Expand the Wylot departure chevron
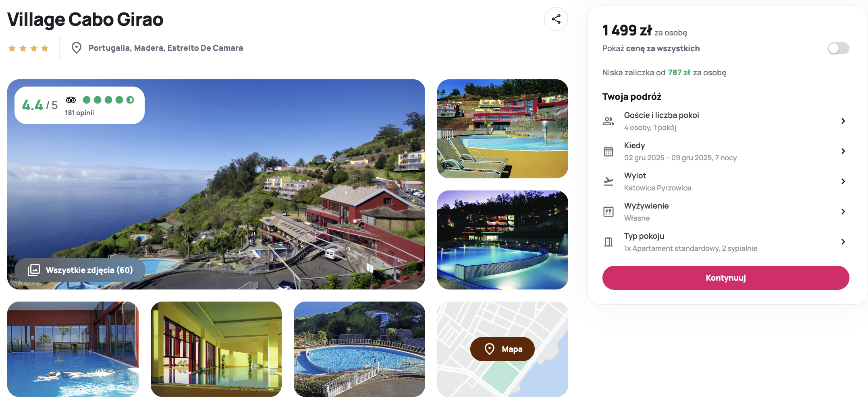The image size is (868, 401). [843, 181]
